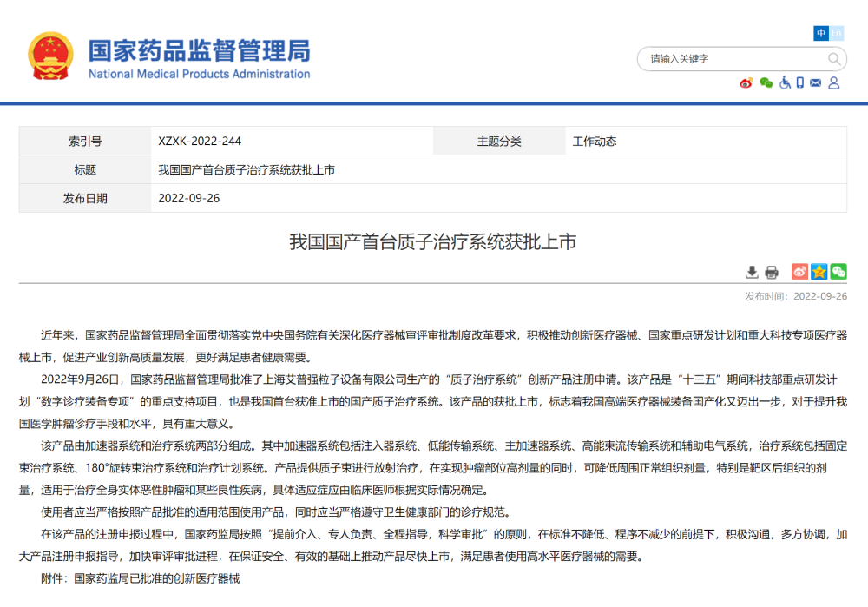Click paragraph starting 近年来，国家药品监督管理局

(x=433, y=346)
